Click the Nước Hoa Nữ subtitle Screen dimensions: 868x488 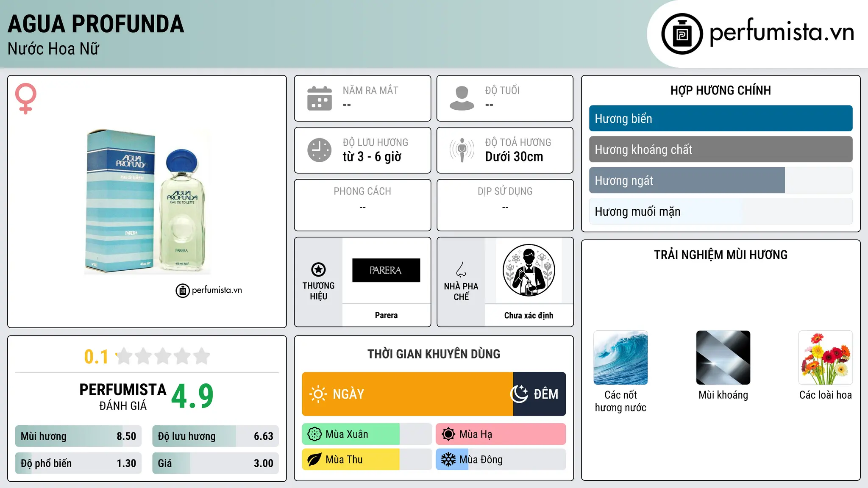(53, 49)
